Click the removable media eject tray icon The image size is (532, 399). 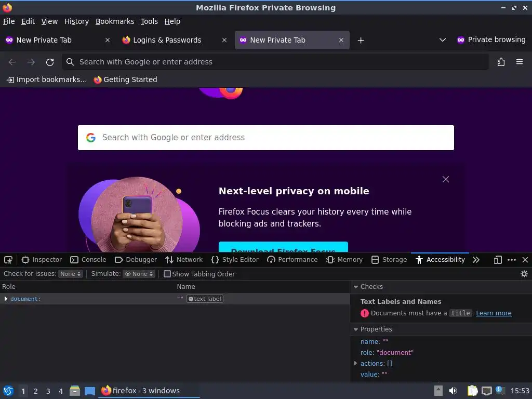click(x=438, y=391)
